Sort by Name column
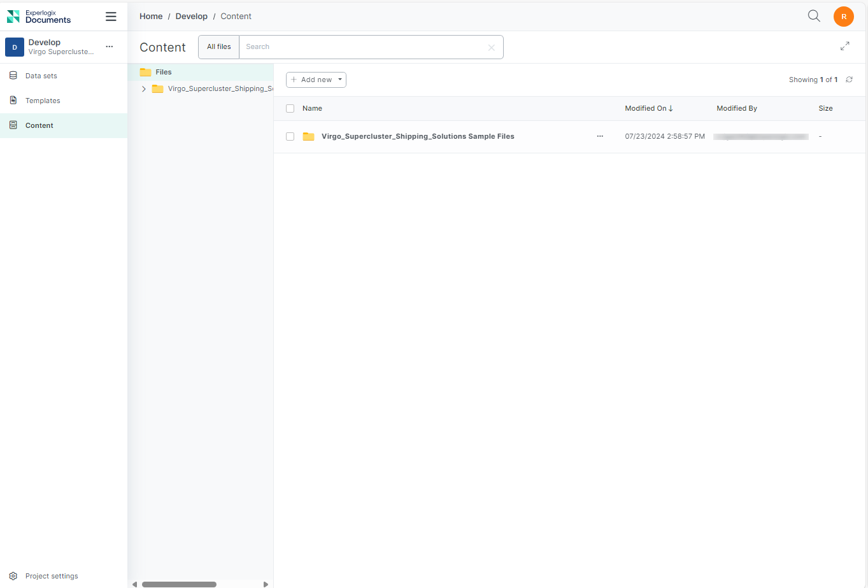The height and width of the screenshot is (588, 868). [x=312, y=109]
